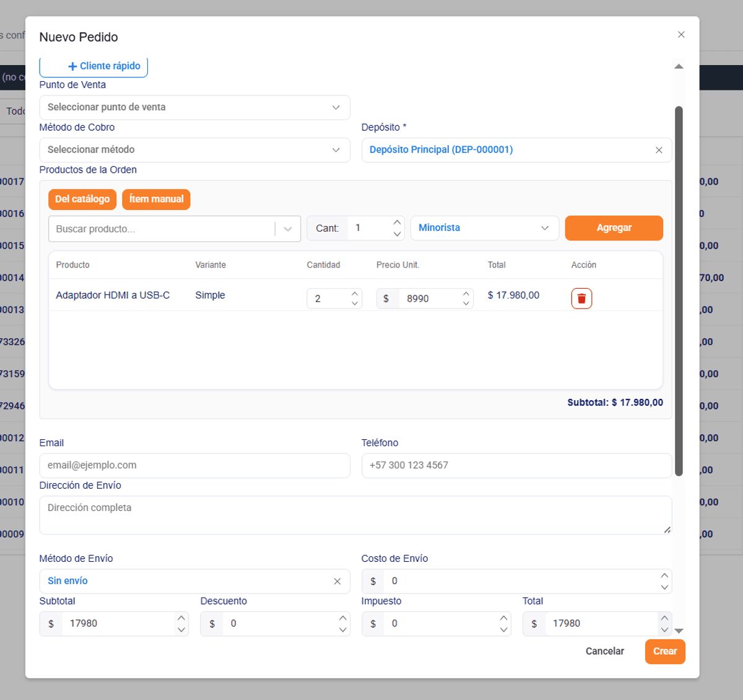Increase the Cant quantity with up arrow
This screenshot has width=743, height=700.
click(397, 222)
